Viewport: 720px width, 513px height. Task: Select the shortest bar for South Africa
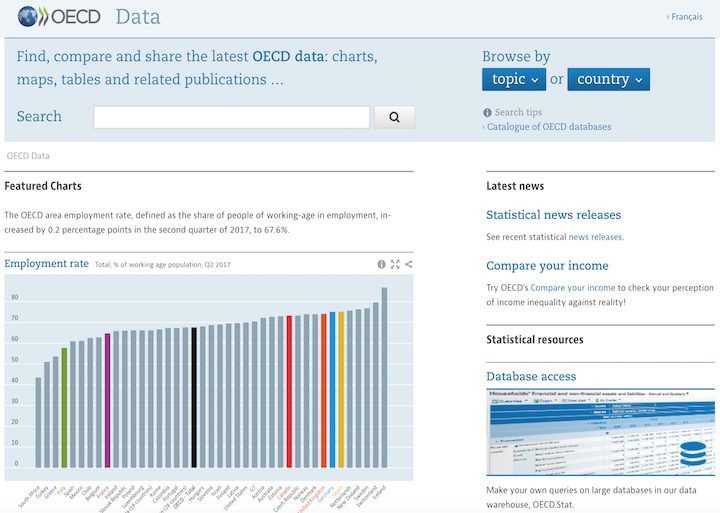click(38, 423)
